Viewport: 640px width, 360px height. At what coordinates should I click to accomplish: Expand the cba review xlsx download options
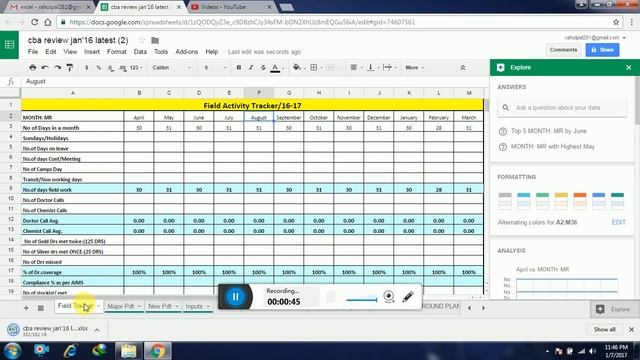(97, 330)
